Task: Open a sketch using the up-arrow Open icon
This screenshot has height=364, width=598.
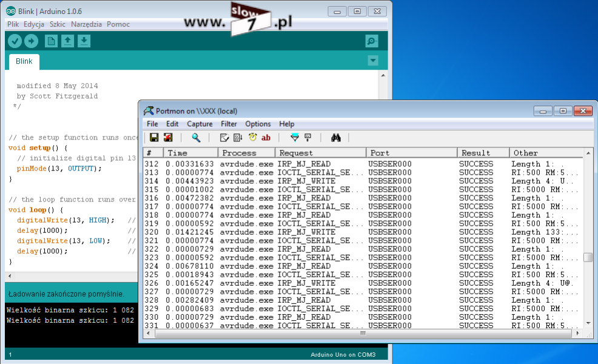Action: point(67,41)
